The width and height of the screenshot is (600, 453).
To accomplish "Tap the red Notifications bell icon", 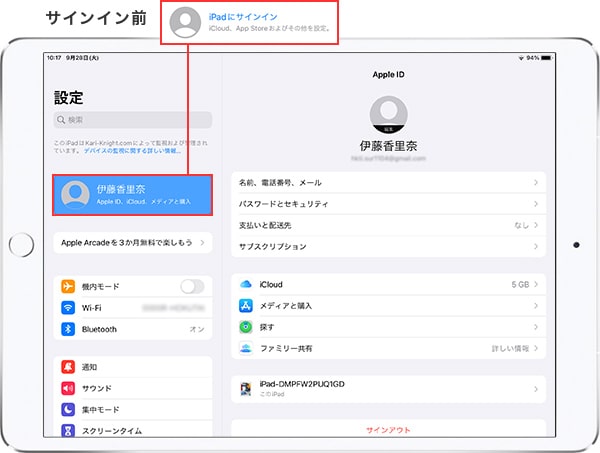I will coord(68,367).
